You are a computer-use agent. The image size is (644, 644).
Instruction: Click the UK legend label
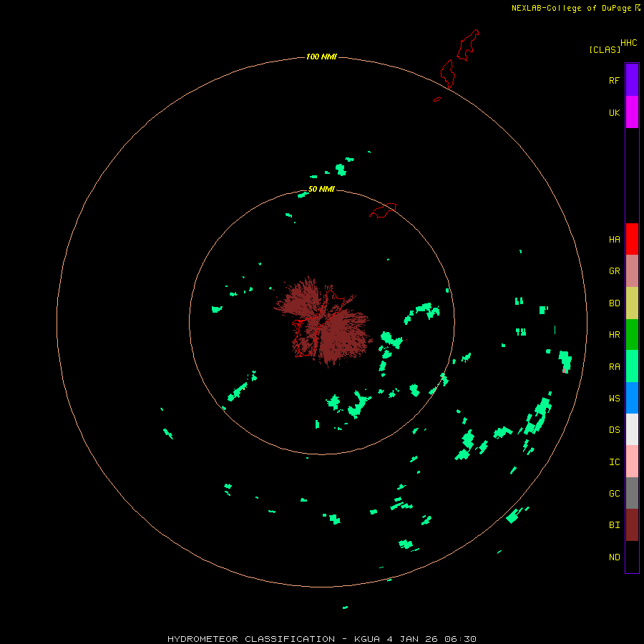tap(614, 112)
